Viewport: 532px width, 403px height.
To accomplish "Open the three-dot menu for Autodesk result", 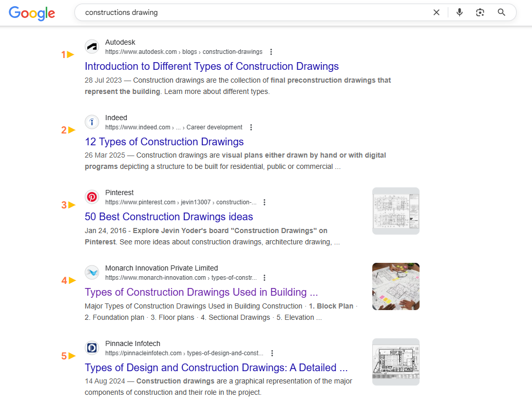I will 271,52.
